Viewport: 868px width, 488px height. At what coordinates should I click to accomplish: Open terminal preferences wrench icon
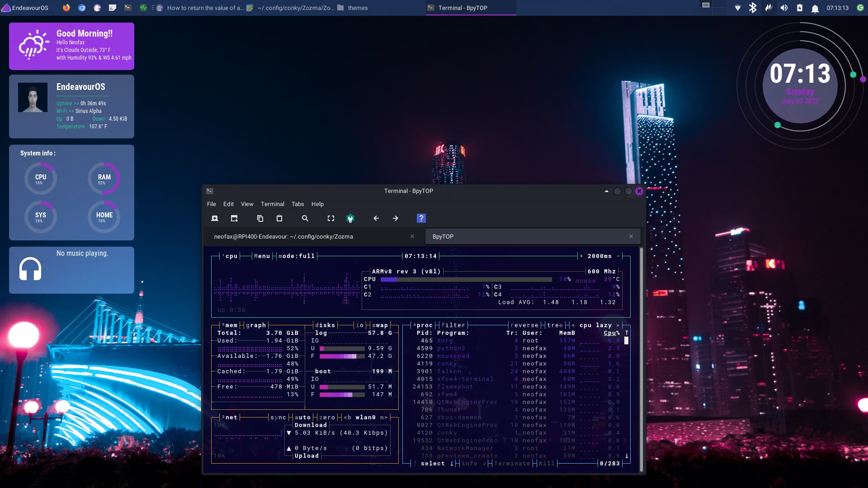coord(350,218)
